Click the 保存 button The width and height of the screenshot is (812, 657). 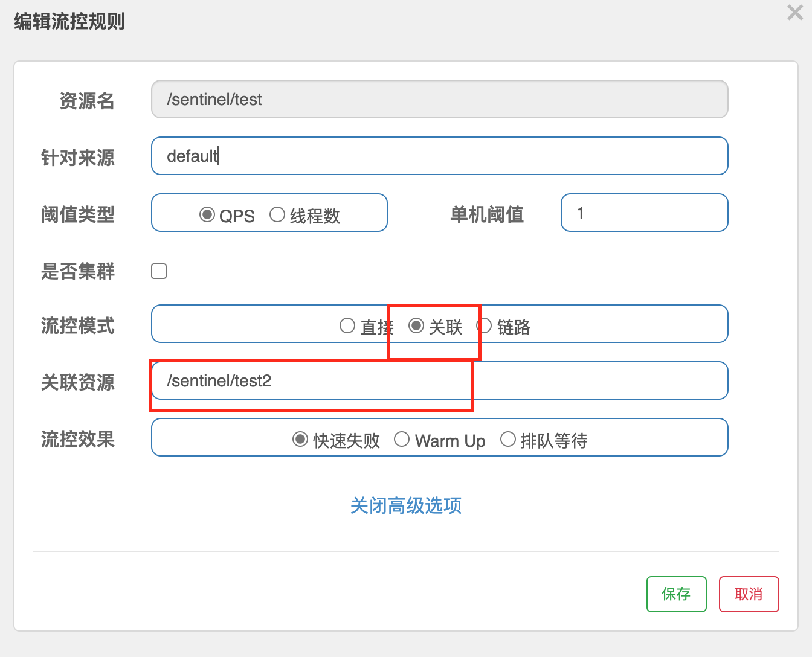click(x=676, y=594)
